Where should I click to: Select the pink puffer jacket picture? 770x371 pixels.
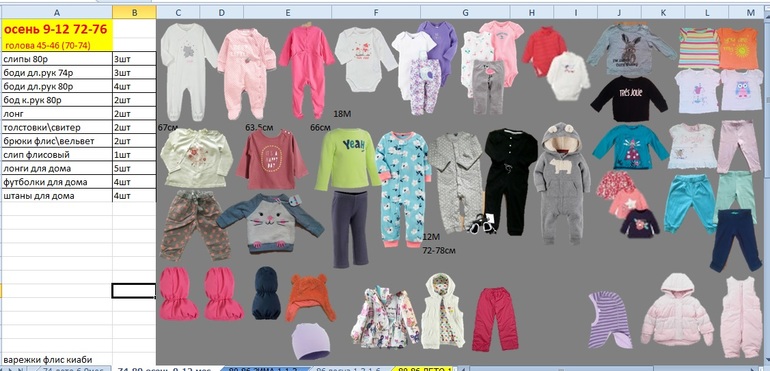677,310
